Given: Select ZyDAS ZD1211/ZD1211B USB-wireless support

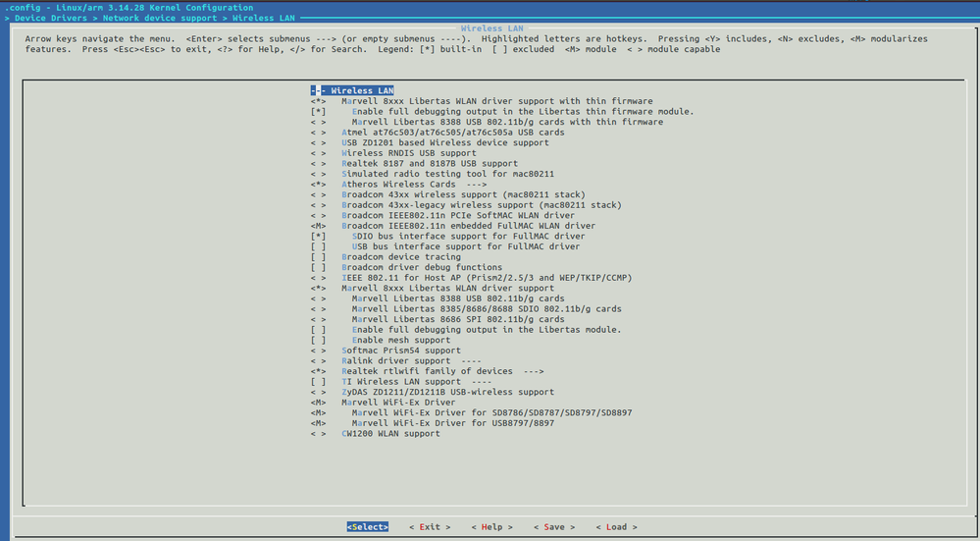Looking at the screenshot, I should click(433, 392).
